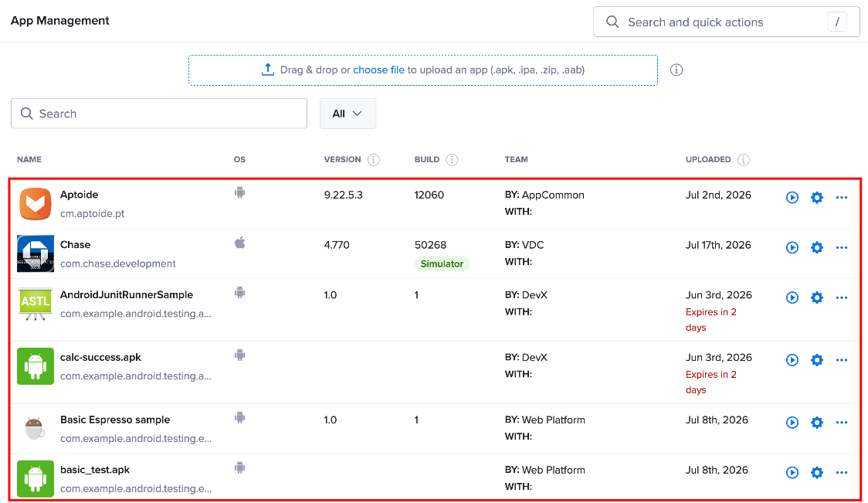Click the Jul 17th, 2026 upload date
868x503 pixels.
pyautogui.click(x=718, y=245)
